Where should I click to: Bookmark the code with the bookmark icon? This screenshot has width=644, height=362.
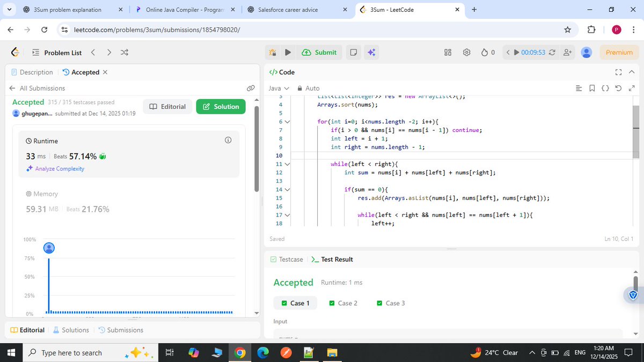(x=591, y=88)
